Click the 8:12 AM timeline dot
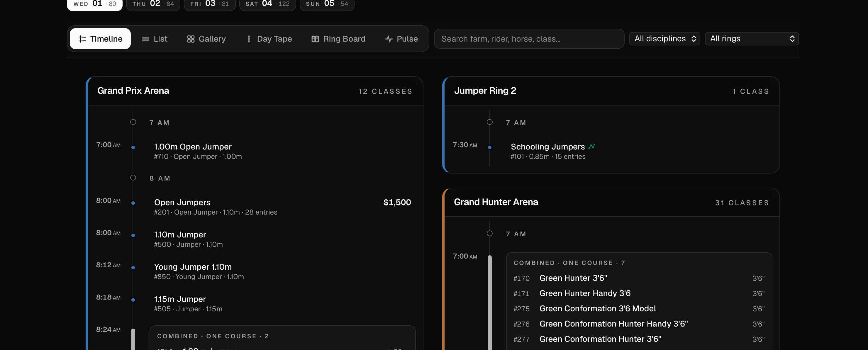The width and height of the screenshot is (868, 350). pos(133,267)
